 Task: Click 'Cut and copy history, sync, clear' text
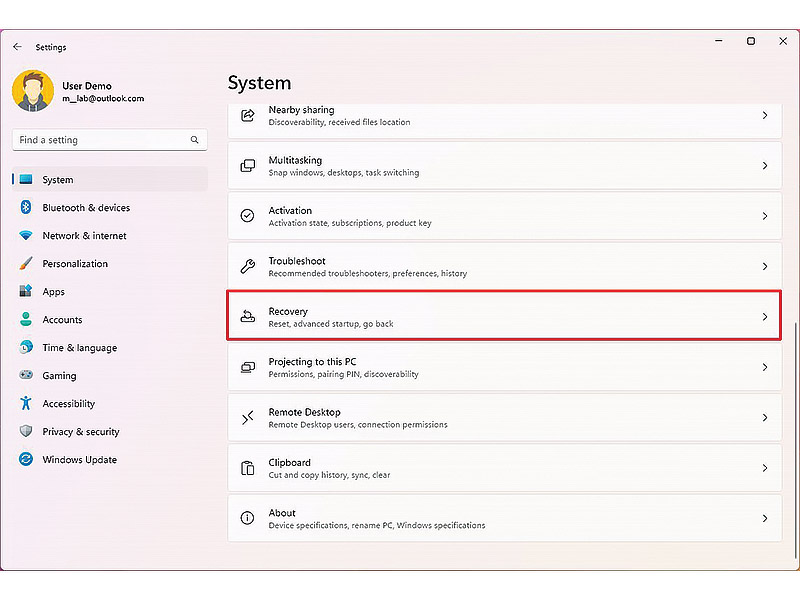point(330,475)
